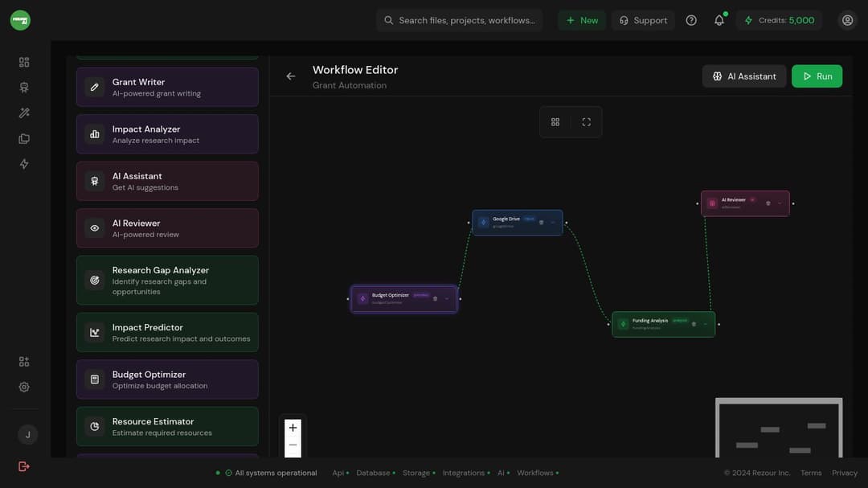The width and height of the screenshot is (868, 488).
Task: Toggle grid layout on the canvas toolbar
Action: [555, 122]
